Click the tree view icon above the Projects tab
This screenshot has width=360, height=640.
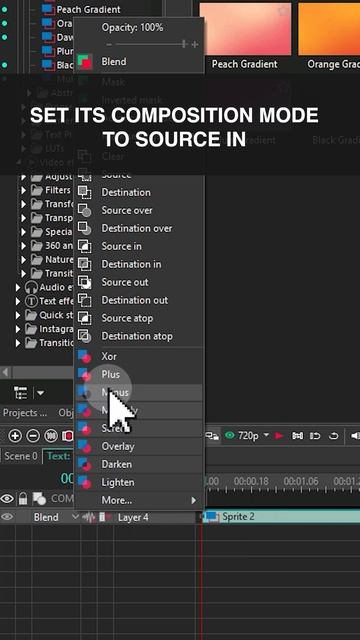(20, 393)
